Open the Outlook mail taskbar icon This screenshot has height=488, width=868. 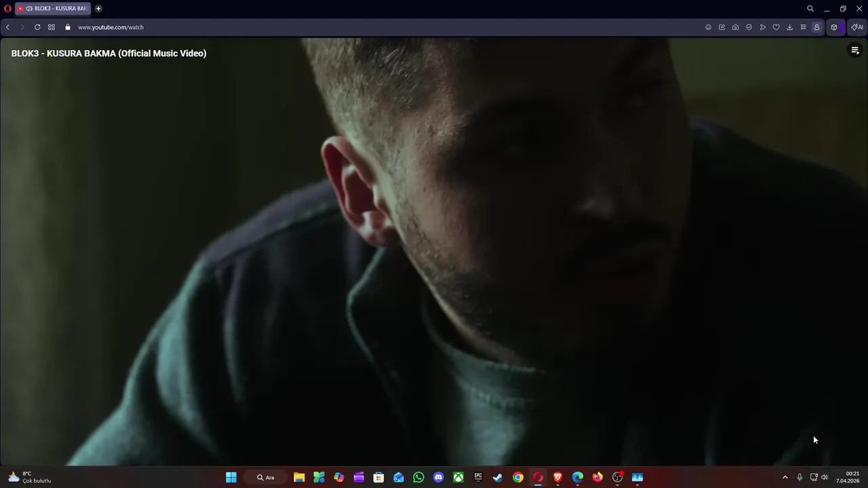399,477
